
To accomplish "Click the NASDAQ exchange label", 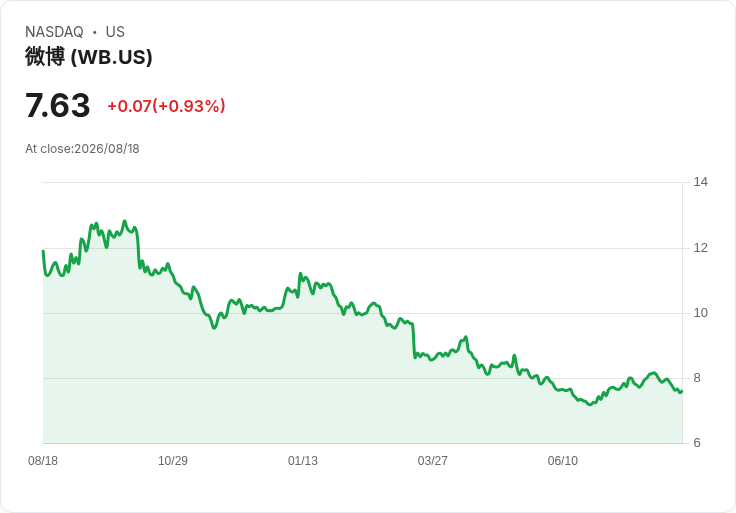I will [54, 32].
